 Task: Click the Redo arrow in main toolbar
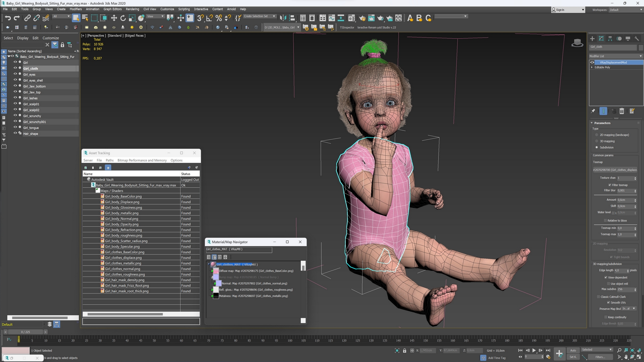click(x=17, y=18)
